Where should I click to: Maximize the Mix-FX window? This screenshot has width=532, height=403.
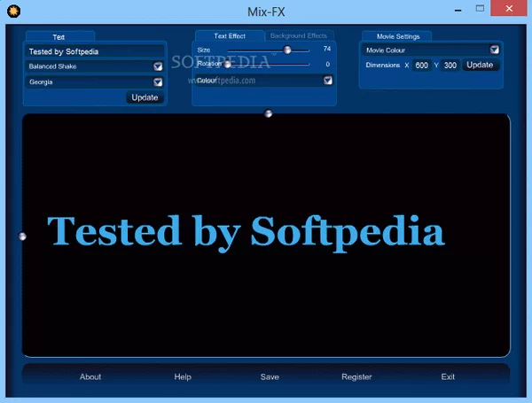pyautogui.click(x=480, y=9)
